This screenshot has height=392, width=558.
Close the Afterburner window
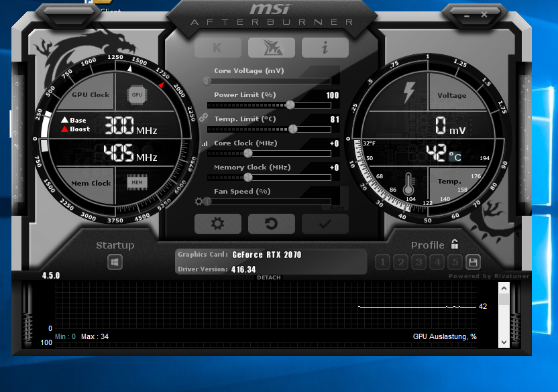(484, 15)
